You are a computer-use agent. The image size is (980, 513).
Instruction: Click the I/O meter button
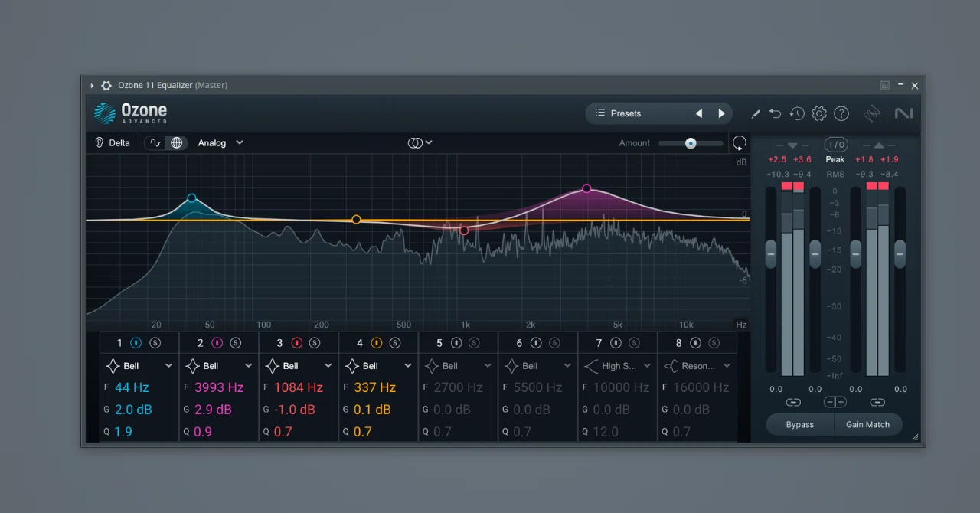[x=835, y=144]
